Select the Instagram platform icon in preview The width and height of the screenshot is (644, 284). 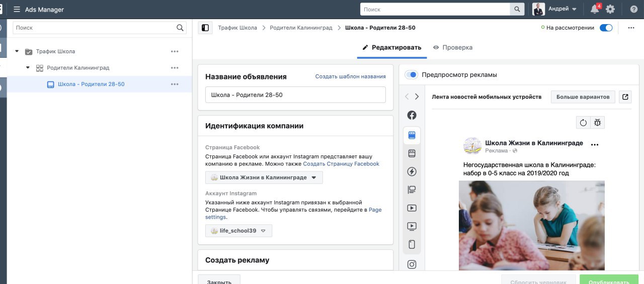412,264
